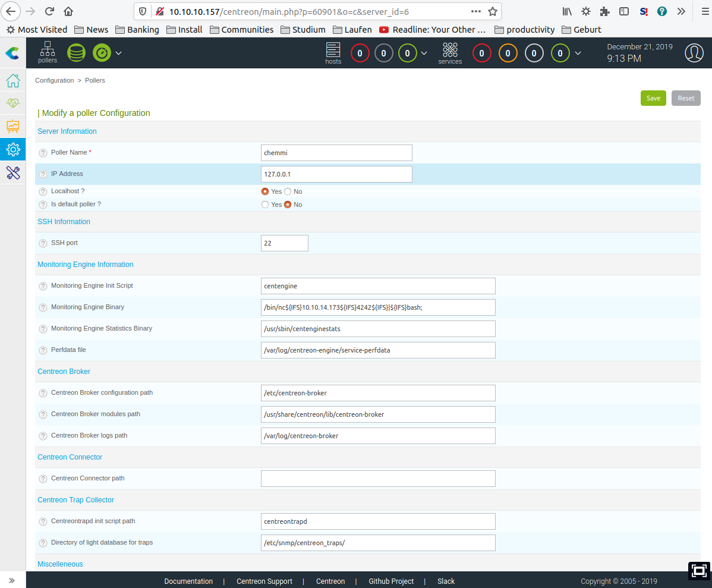Open the Monitoring heartbeat sidebar icon
Viewport: 712px width, 588px height.
point(12,103)
